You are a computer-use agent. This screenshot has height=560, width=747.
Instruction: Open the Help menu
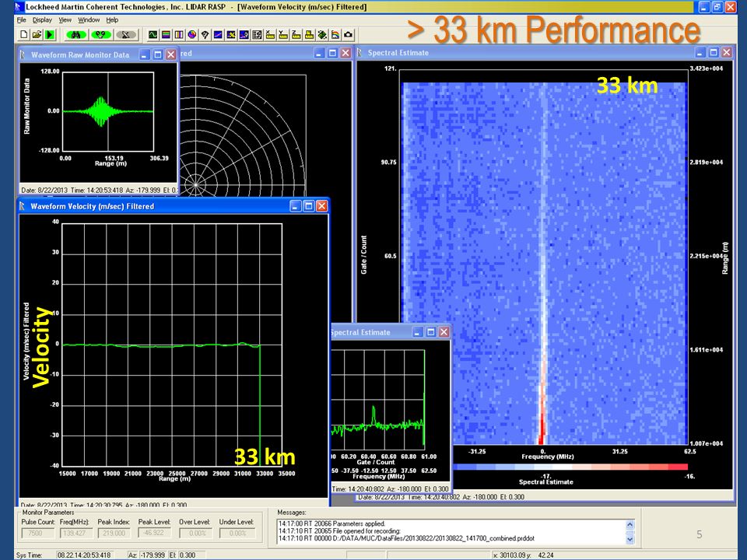(x=112, y=20)
